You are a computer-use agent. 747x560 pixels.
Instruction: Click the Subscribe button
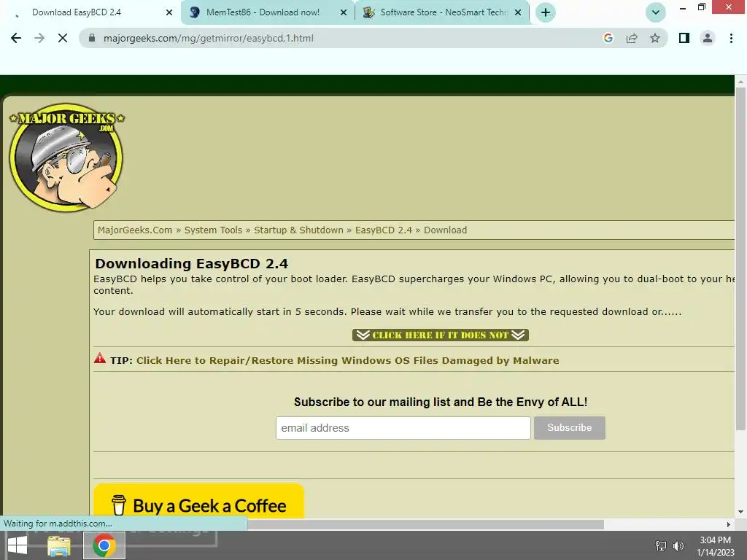tap(569, 427)
